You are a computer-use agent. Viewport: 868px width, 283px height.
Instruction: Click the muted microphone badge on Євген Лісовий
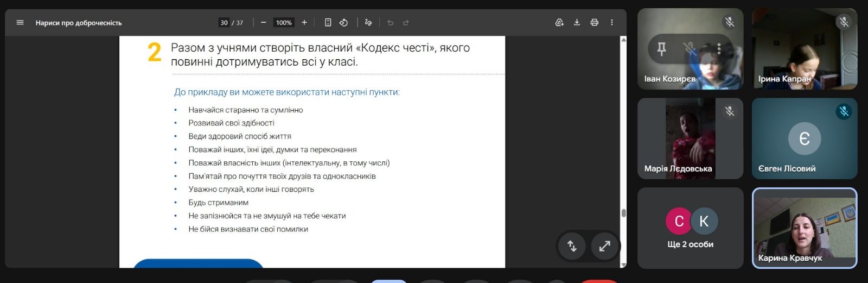[x=844, y=111]
